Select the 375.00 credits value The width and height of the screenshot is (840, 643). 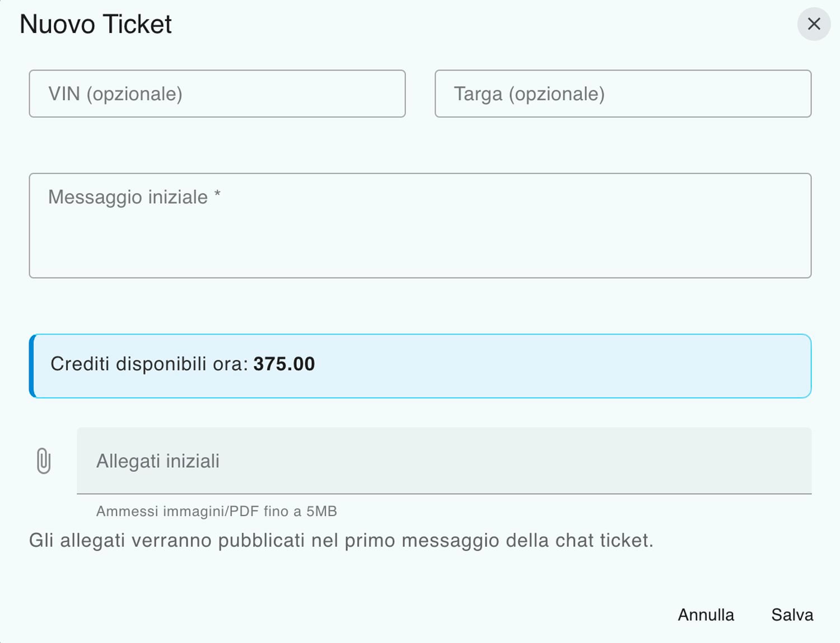point(284,364)
